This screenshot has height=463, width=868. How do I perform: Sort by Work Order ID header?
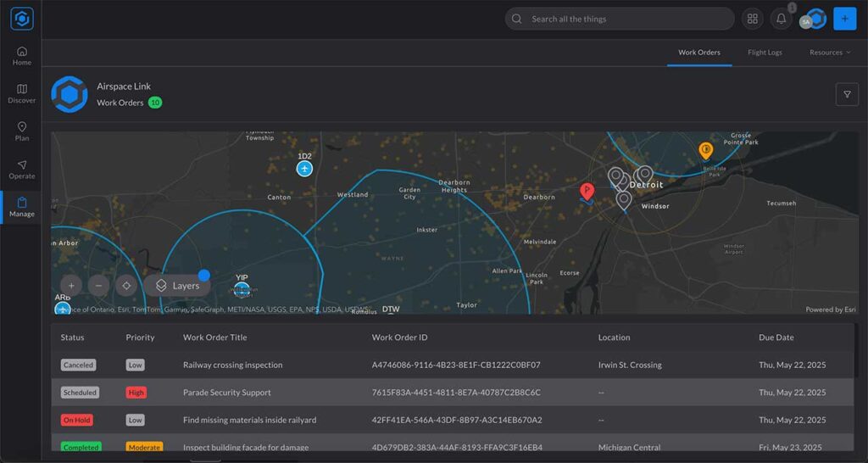tap(400, 337)
